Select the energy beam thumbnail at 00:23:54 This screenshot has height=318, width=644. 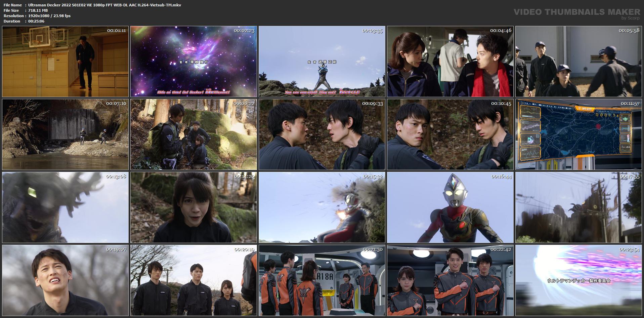[579, 280]
